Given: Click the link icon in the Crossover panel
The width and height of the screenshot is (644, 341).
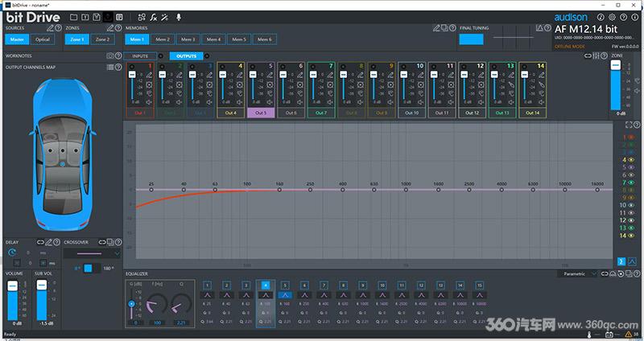Looking at the screenshot, I should [x=102, y=242].
